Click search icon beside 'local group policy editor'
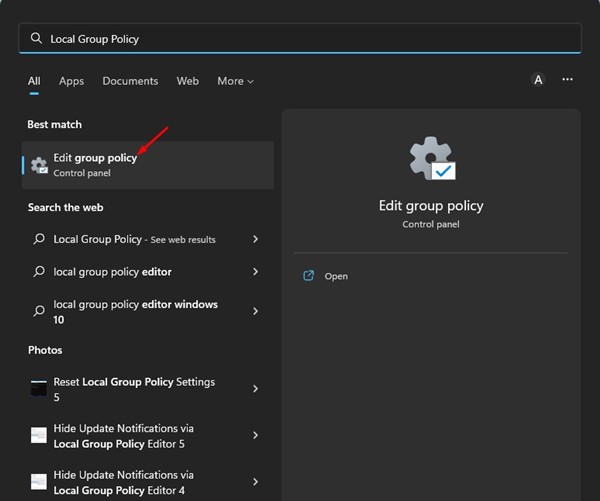This screenshot has width=600, height=501. click(39, 272)
